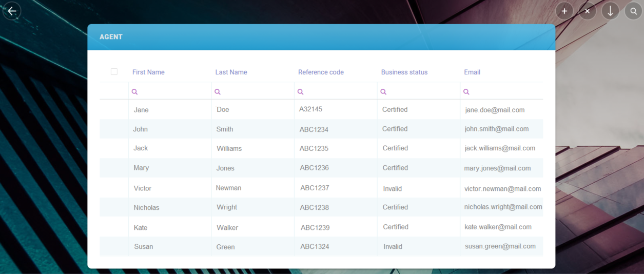Sort by Last Name column header
644x274 pixels.
pos(231,72)
